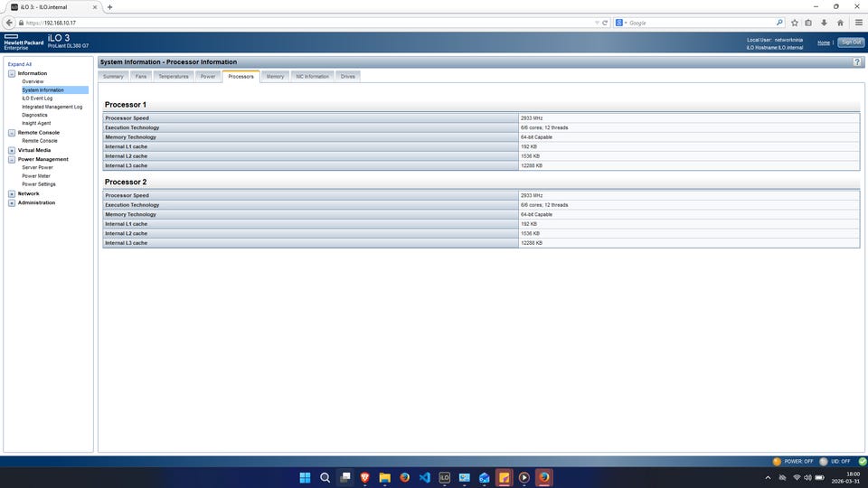Expand the Virtual Media tree section
The image size is (868, 488).
pos(12,150)
